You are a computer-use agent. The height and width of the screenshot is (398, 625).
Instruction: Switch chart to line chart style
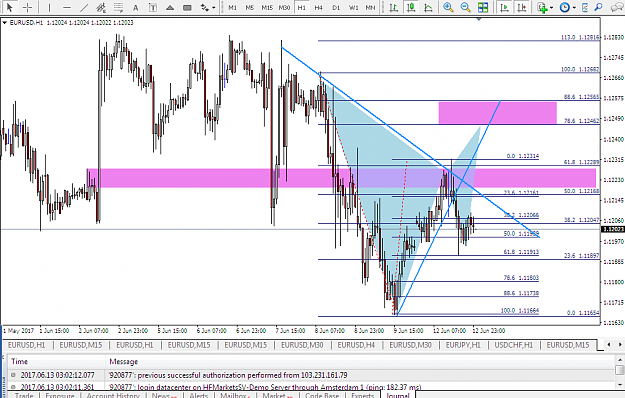(x=428, y=7)
